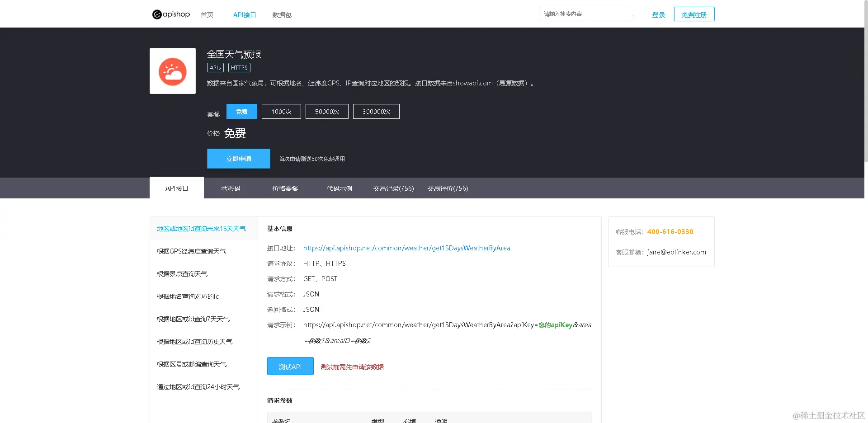Open the get15DaysWeatherByArea API address link
Image resolution: width=868 pixels, height=423 pixels.
click(407, 248)
